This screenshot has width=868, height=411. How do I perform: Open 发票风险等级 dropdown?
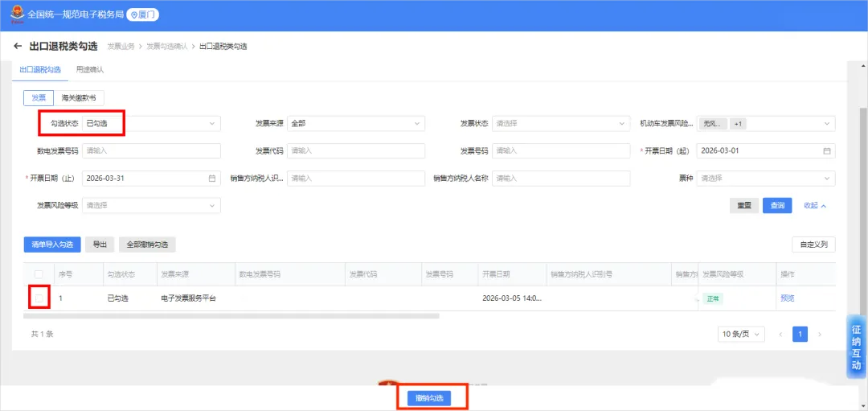151,206
